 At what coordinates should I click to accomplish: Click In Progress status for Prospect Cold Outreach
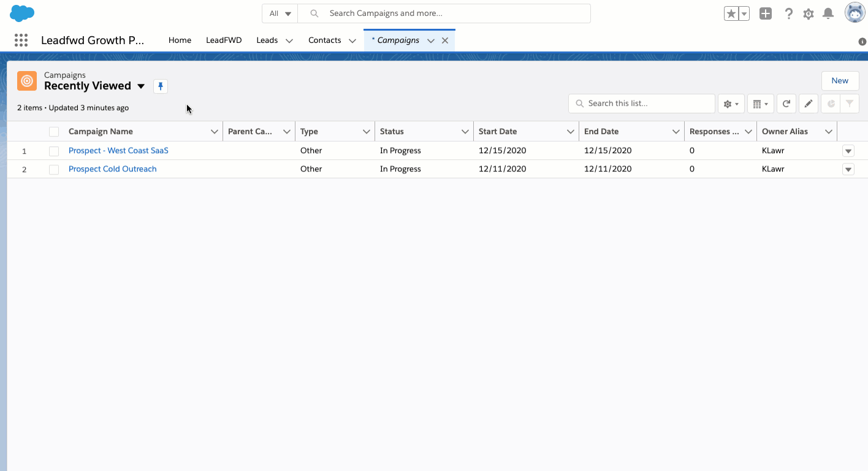[400, 169]
